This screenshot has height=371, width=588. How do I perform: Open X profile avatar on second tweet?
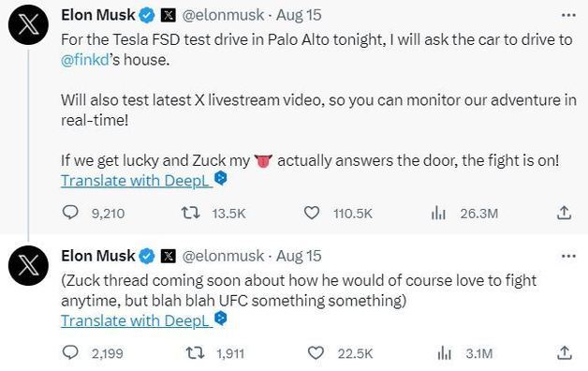[28, 266]
